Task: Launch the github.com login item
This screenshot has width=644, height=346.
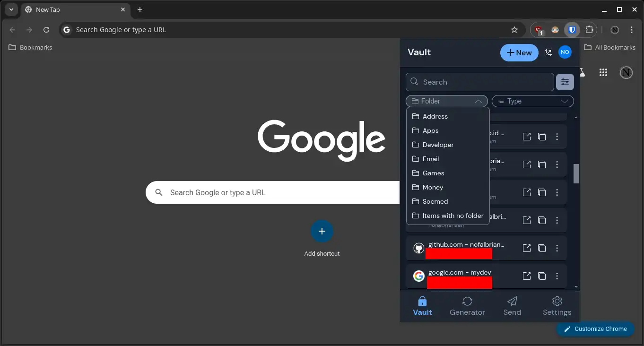Action: (x=527, y=248)
